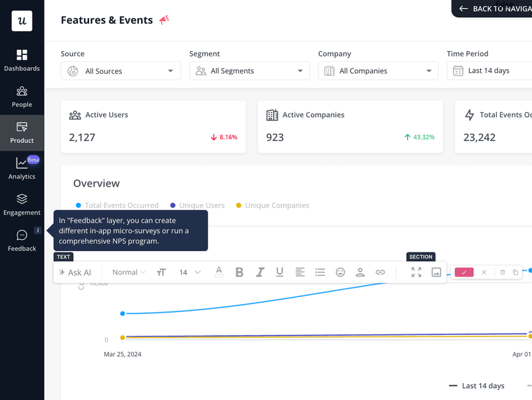532x400 pixels.
Task: Click the BACK TO NAVIGATION button
Action: (495, 9)
